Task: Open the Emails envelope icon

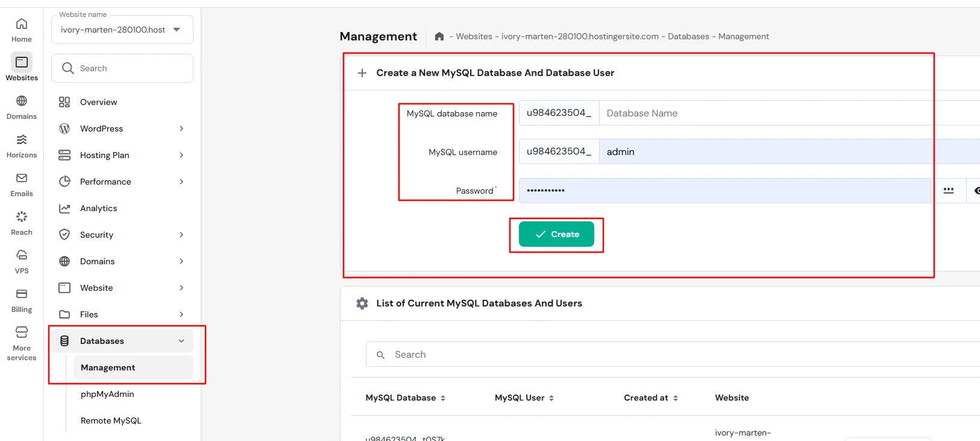Action: (22, 178)
